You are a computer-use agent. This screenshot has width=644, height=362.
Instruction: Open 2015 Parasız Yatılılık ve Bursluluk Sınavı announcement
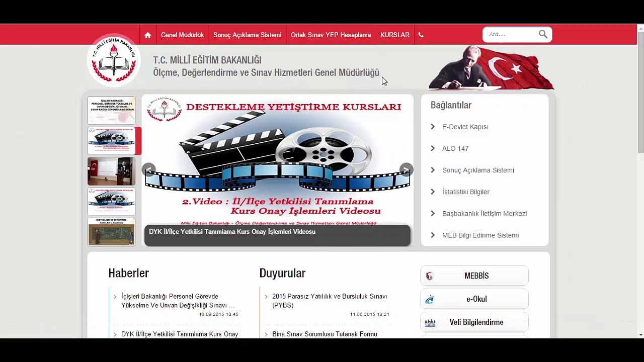point(330,301)
